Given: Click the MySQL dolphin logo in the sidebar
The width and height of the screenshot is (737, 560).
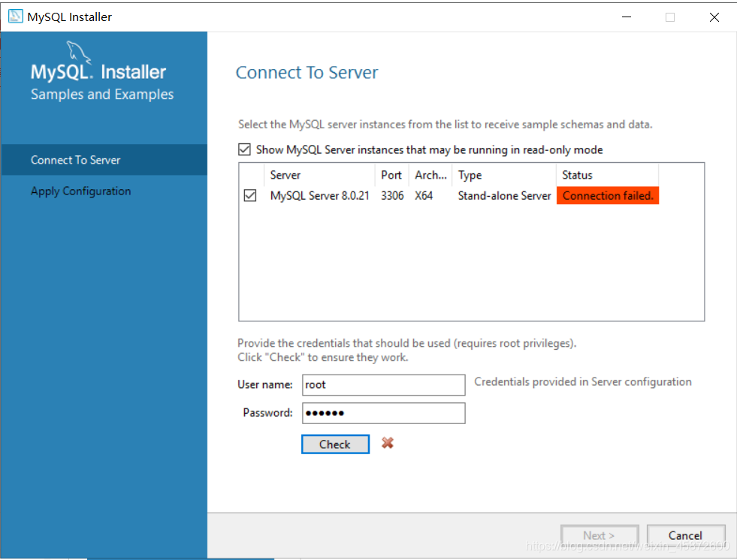Looking at the screenshot, I should point(78,52).
